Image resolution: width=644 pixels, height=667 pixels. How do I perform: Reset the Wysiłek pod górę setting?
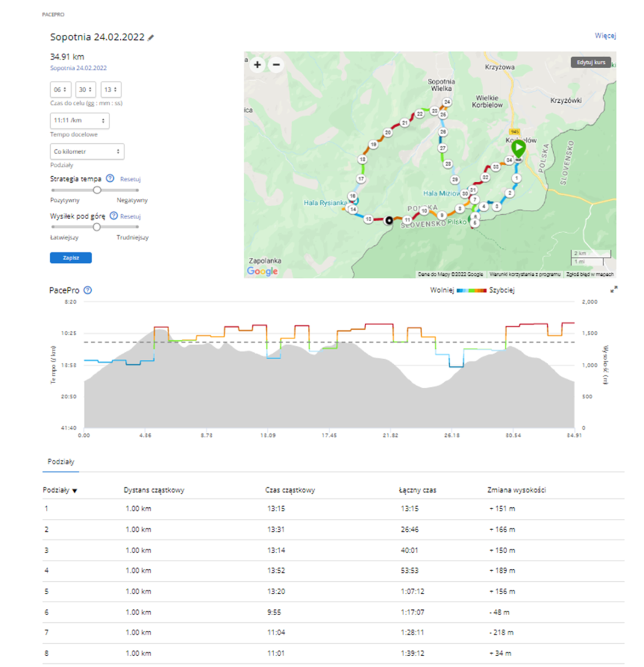(x=130, y=217)
